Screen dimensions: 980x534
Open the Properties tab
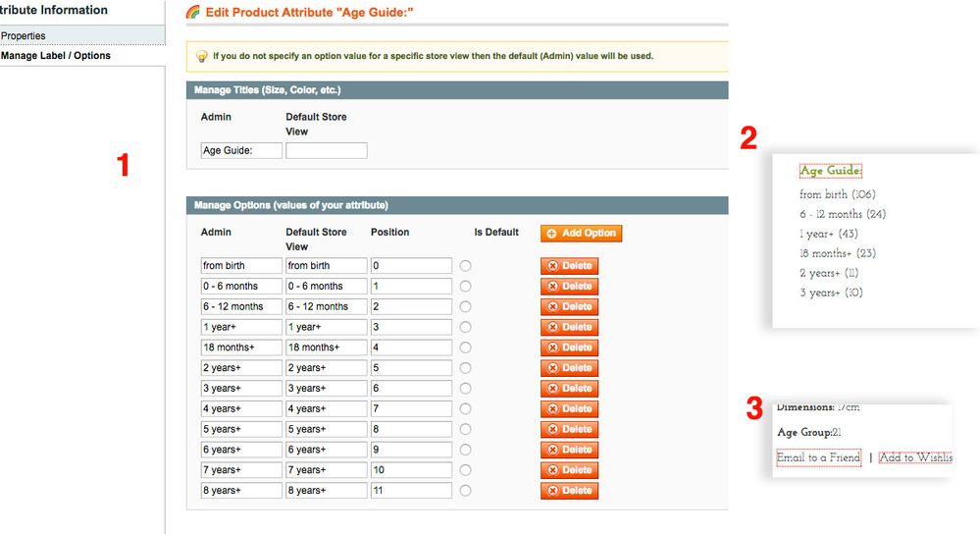click(24, 36)
